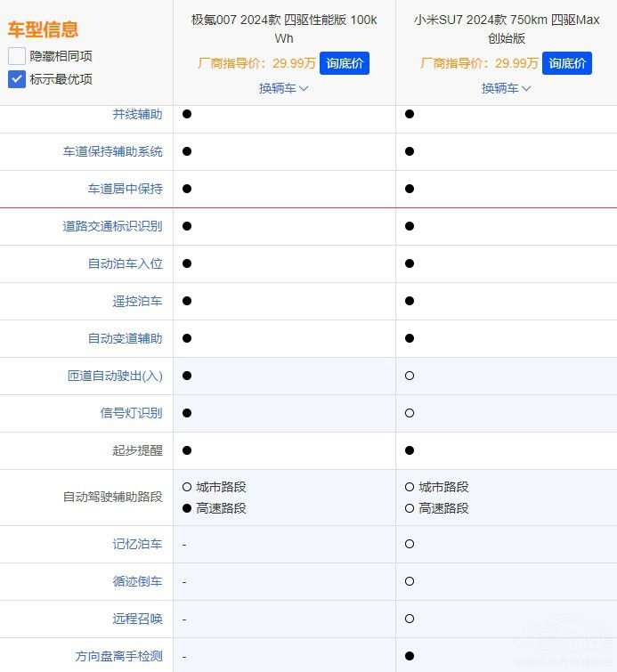Screen dimensions: 617x672
Task: Check the 隐藏相同项 checkbox
Action: [x=17, y=56]
